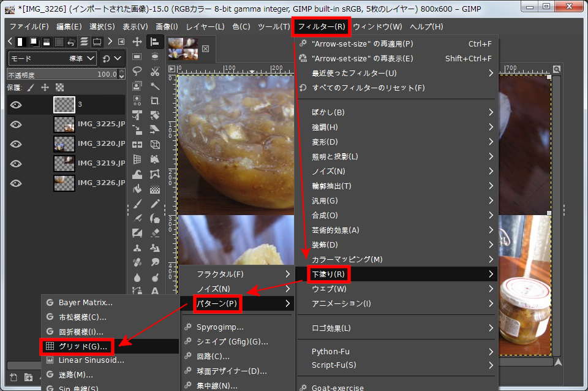Select the Alignment tool
Screen dimensions: 588x391
(x=154, y=42)
